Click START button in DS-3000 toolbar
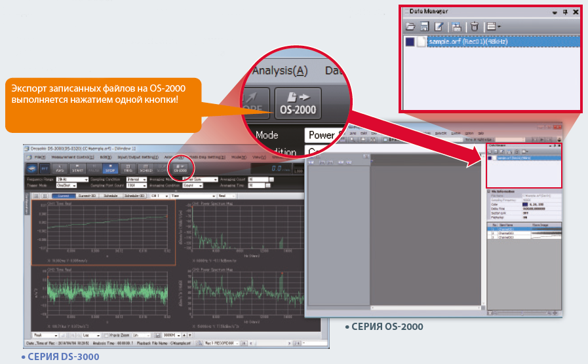 tap(77, 168)
